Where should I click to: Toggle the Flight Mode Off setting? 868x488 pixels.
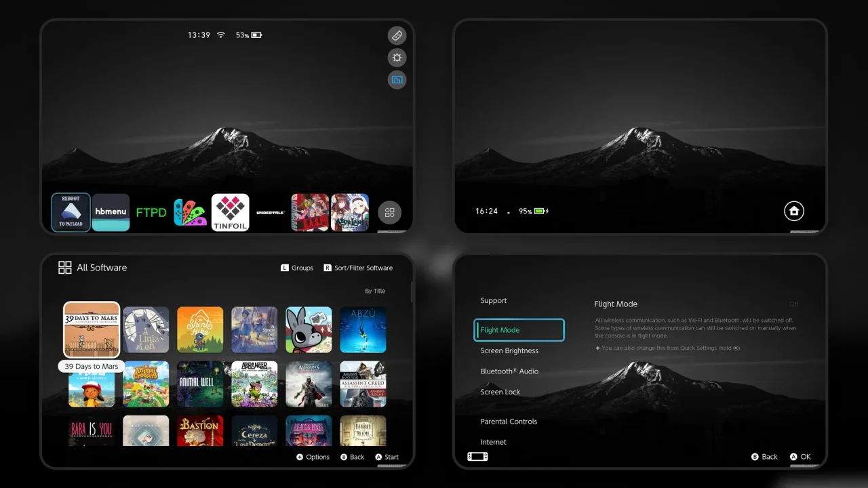[x=793, y=304]
